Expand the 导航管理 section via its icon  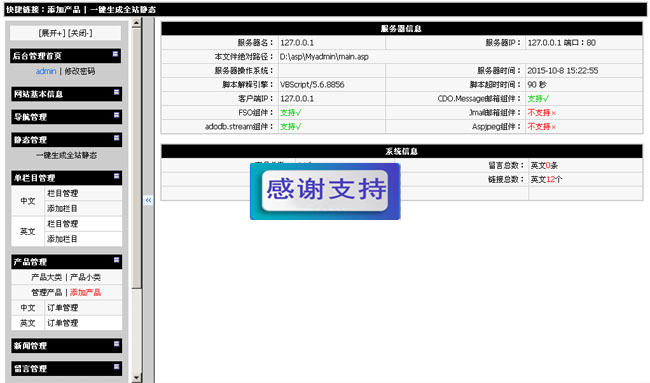pos(116,115)
